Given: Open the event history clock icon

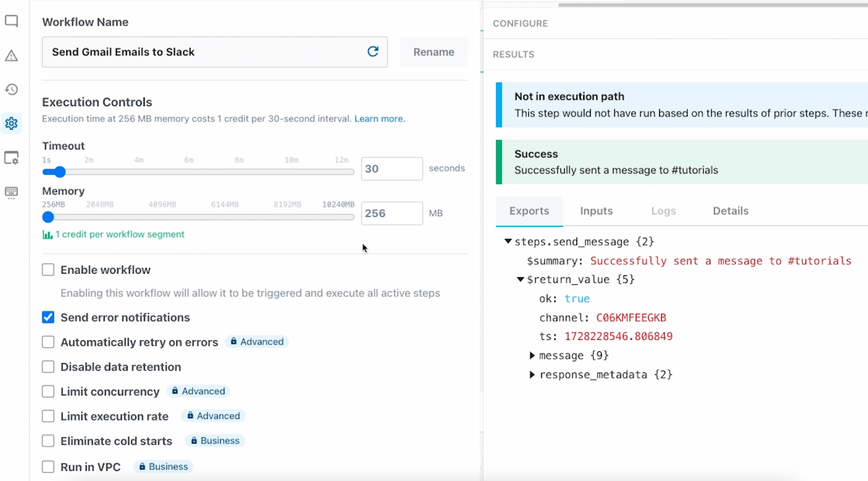Looking at the screenshot, I should pos(11,89).
